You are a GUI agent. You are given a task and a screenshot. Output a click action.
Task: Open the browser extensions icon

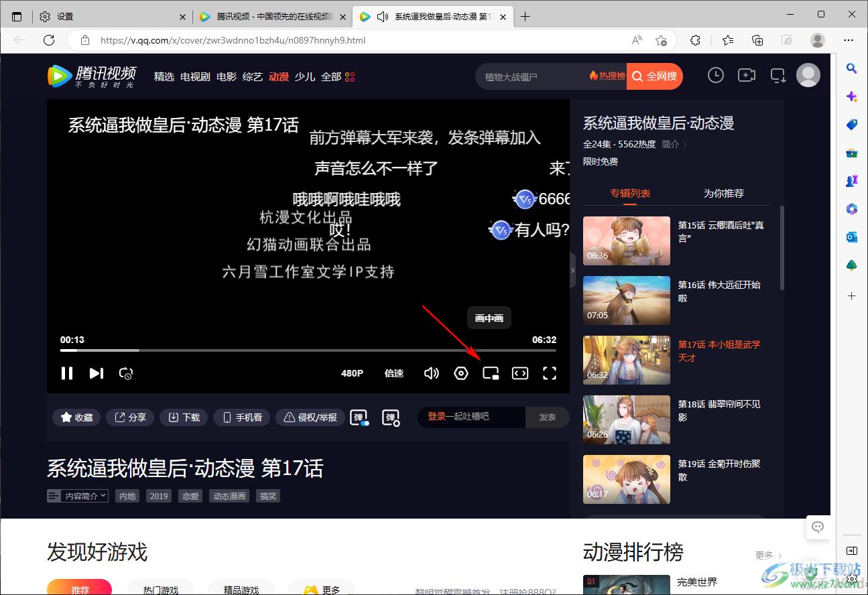click(696, 40)
